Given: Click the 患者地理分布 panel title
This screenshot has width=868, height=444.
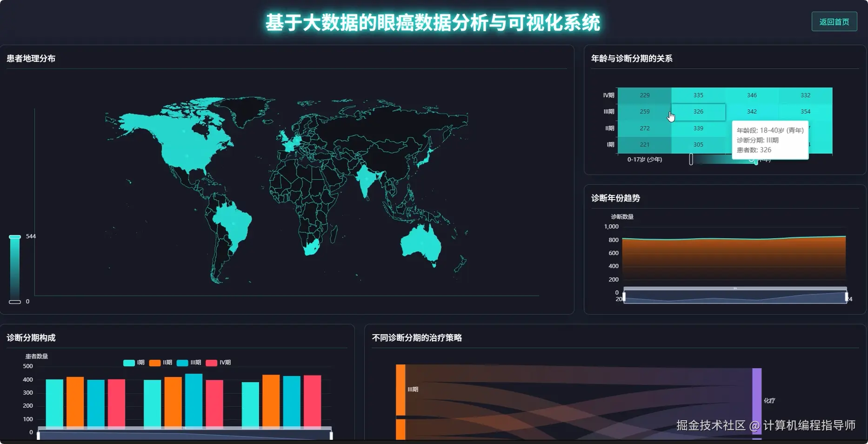Looking at the screenshot, I should coord(31,59).
